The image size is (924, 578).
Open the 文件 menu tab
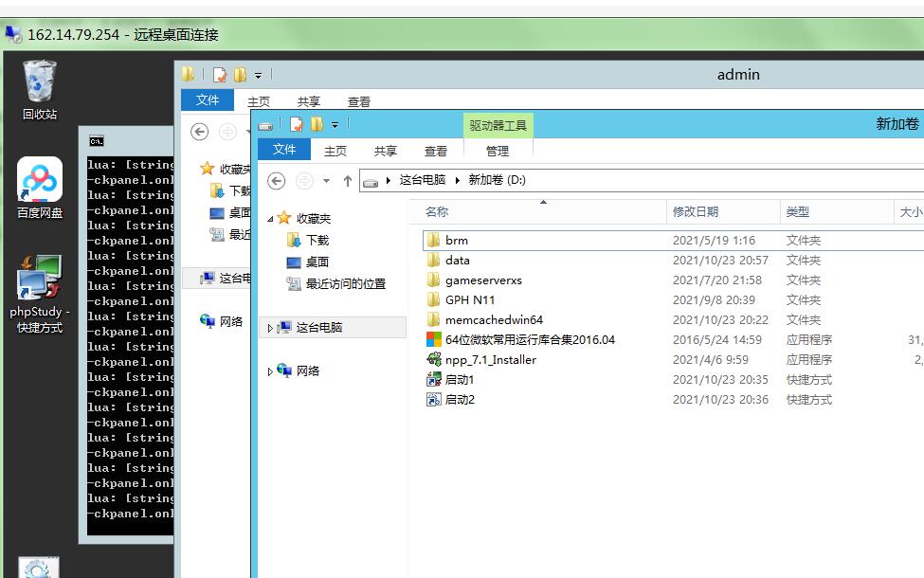pos(284,150)
